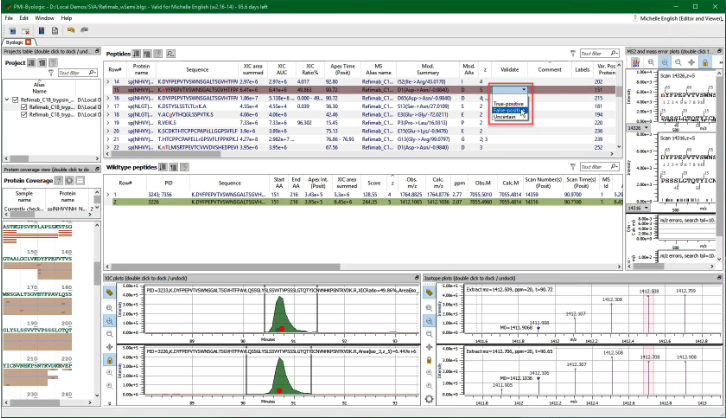
Task: Click the first icon beside Protein Coverage label
Action: (x=59, y=181)
